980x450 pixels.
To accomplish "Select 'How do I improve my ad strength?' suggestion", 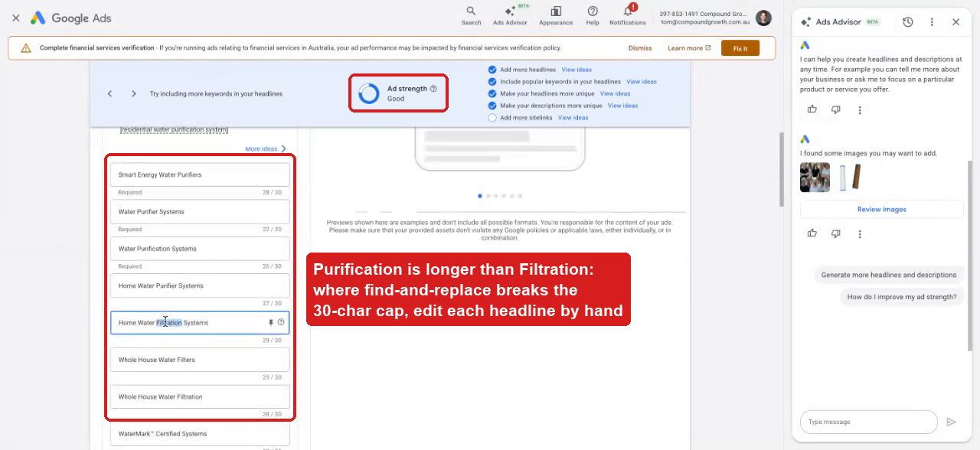I will tap(902, 297).
